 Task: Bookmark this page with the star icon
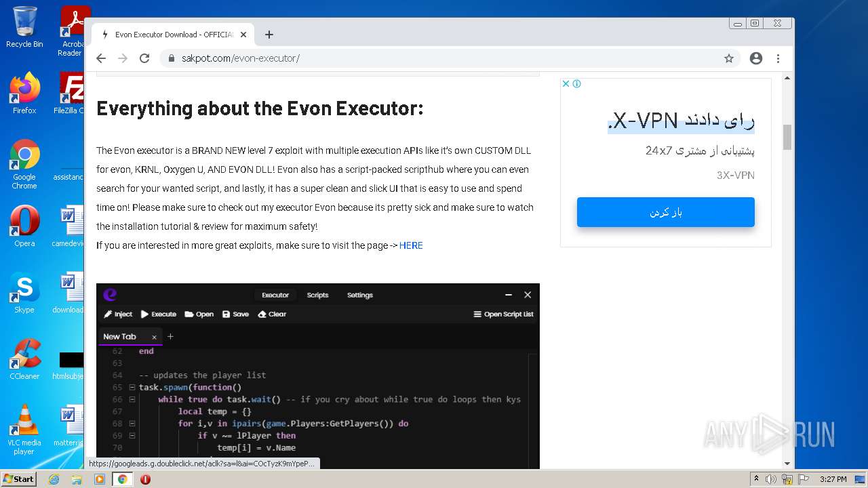(x=729, y=58)
